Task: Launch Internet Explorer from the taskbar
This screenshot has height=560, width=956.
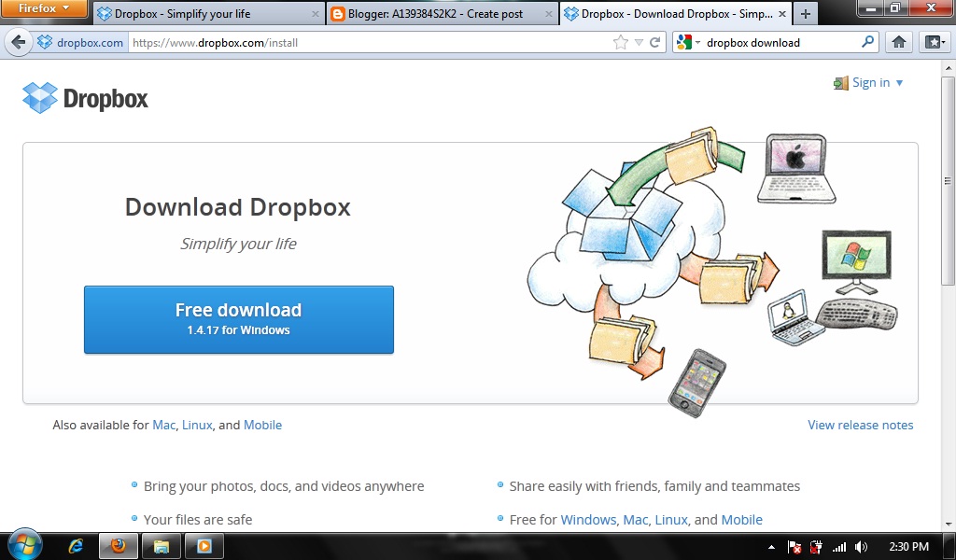Action: [76, 546]
